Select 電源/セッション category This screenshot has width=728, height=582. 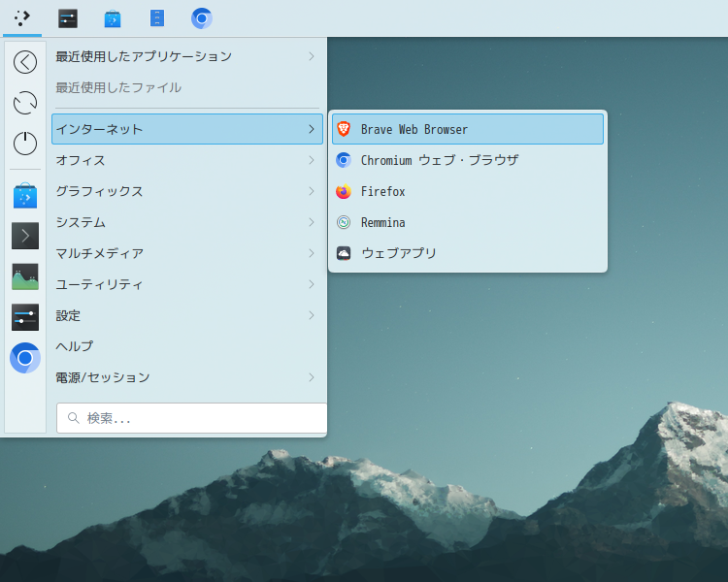[x=187, y=377]
